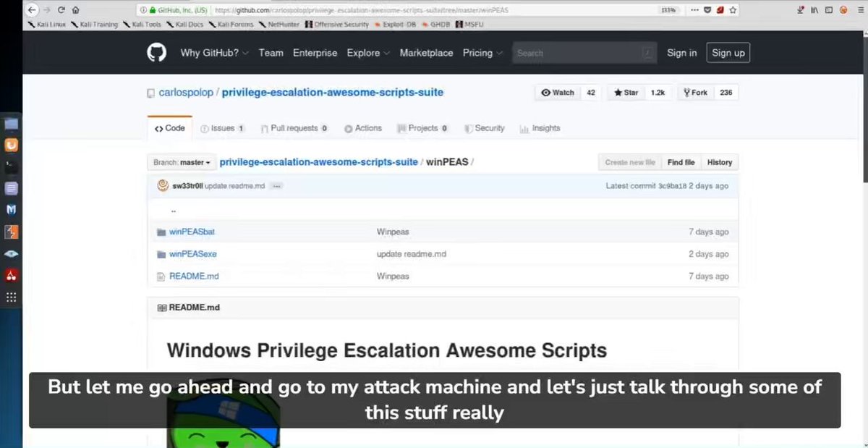The image size is (868, 448).
Task: Expand the commit message ellipsis button
Action: pyautogui.click(x=276, y=186)
